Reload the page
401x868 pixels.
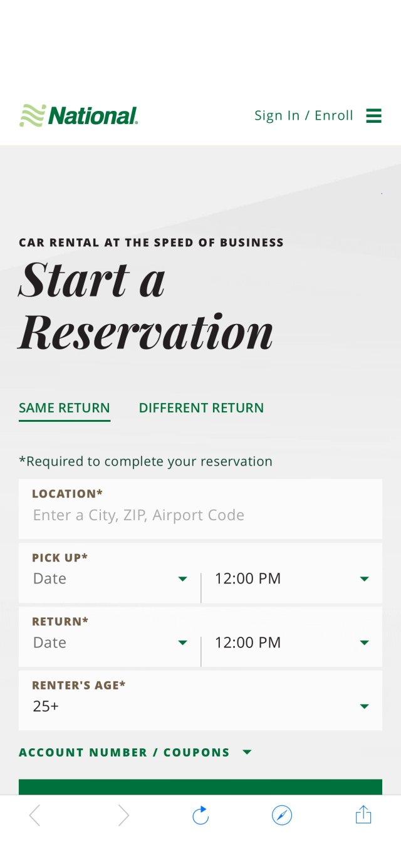point(200,815)
